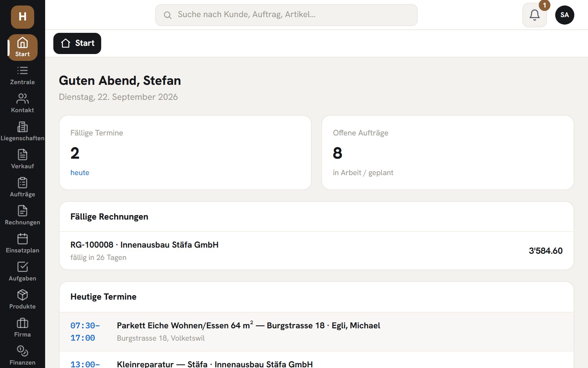
Task: Open the Kleinreparatur Stäfa appointment
Action: point(317,360)
